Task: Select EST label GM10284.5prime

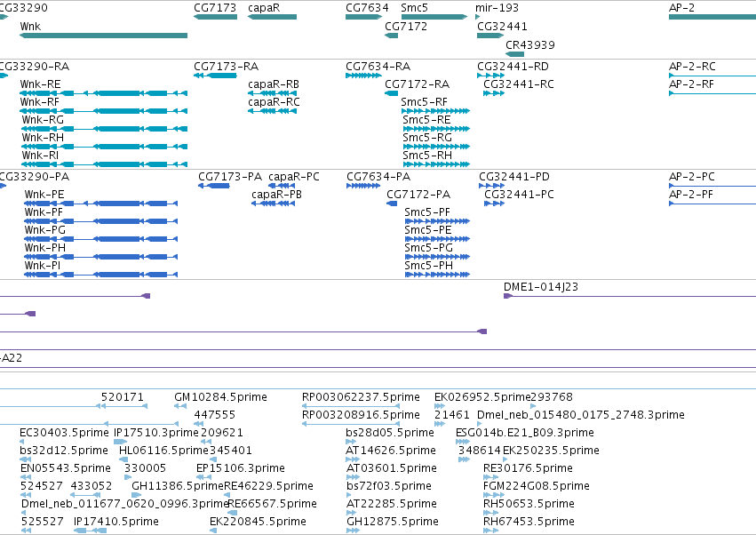Action: [x=221, y=397]
